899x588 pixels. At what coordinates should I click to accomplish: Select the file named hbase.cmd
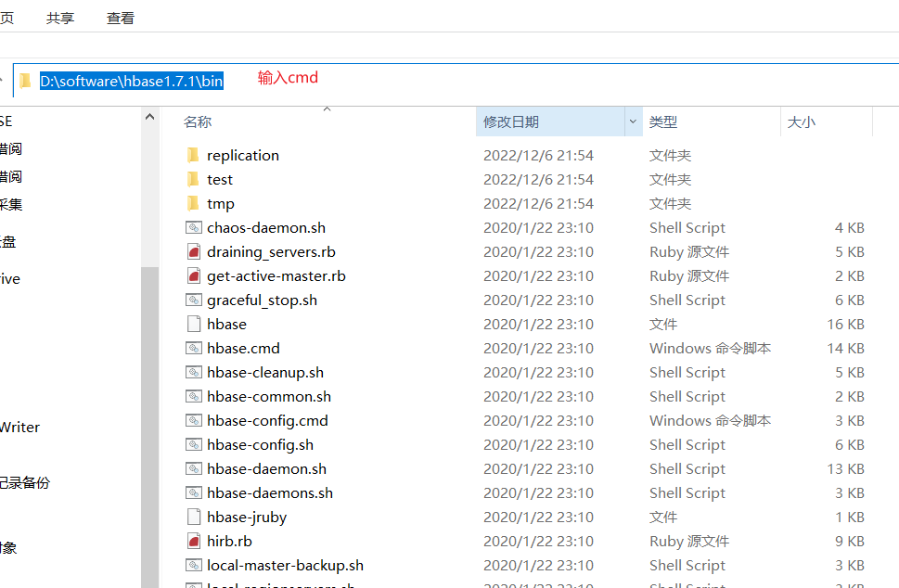tap(244, 348)
